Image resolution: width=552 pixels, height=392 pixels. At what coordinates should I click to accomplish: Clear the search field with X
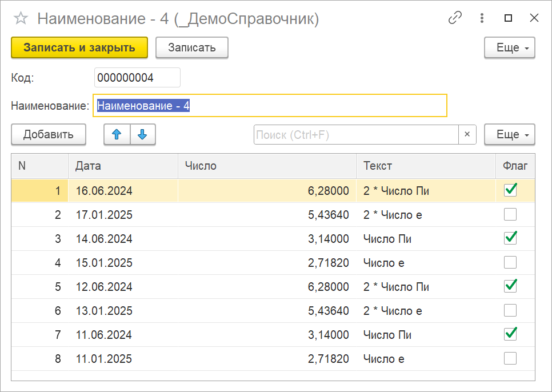coord(467,135)
